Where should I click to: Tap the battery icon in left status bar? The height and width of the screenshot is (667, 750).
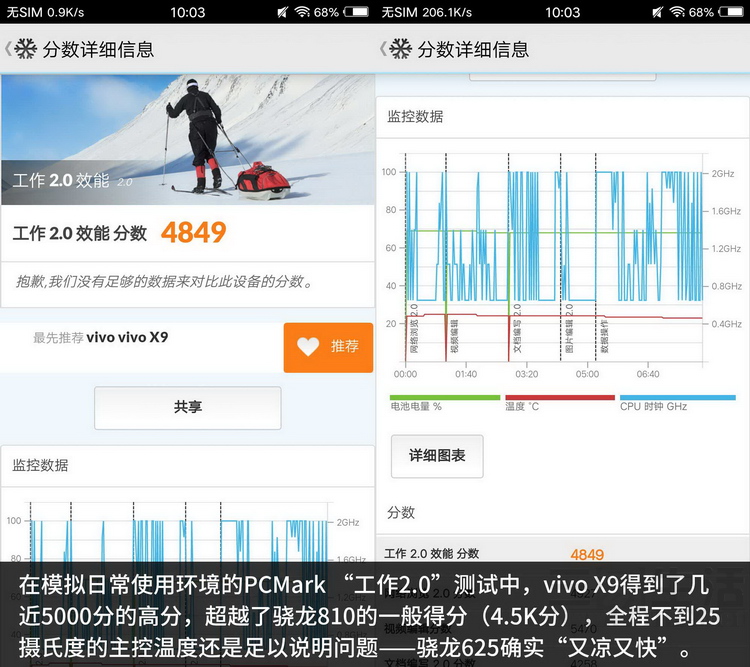356,11
